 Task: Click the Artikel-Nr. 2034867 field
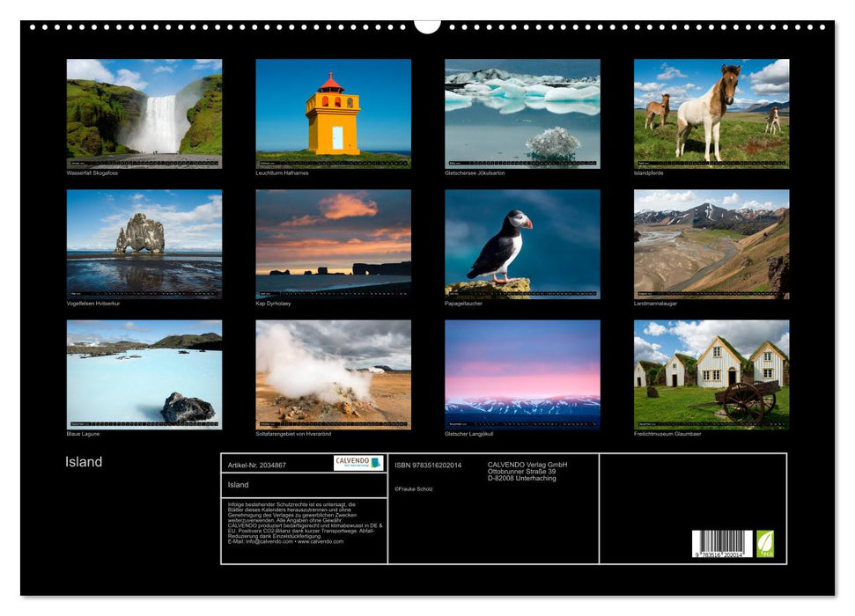click(256, 465)
